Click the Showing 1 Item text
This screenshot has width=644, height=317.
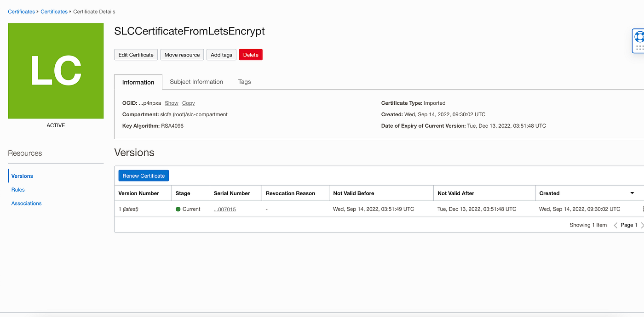588,225
